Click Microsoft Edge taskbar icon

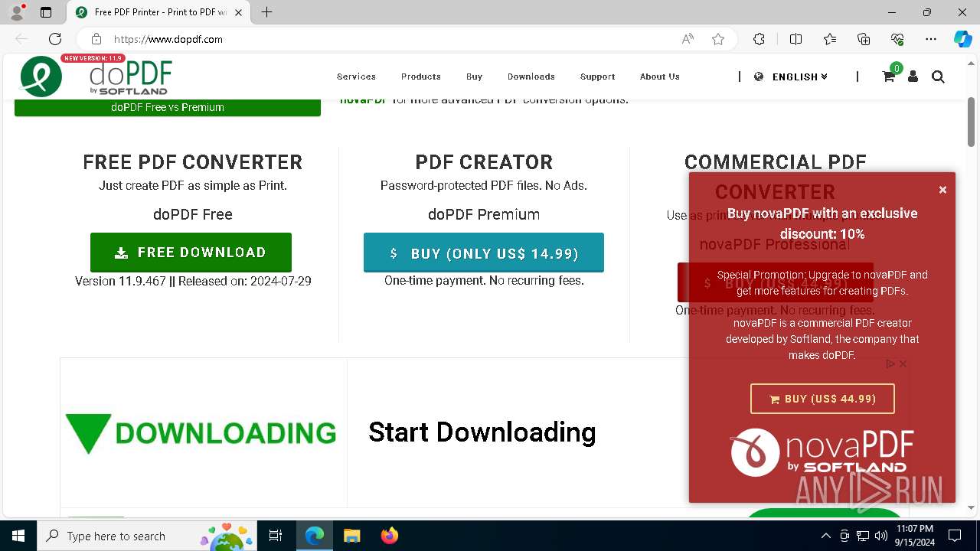tap(315, 536)
